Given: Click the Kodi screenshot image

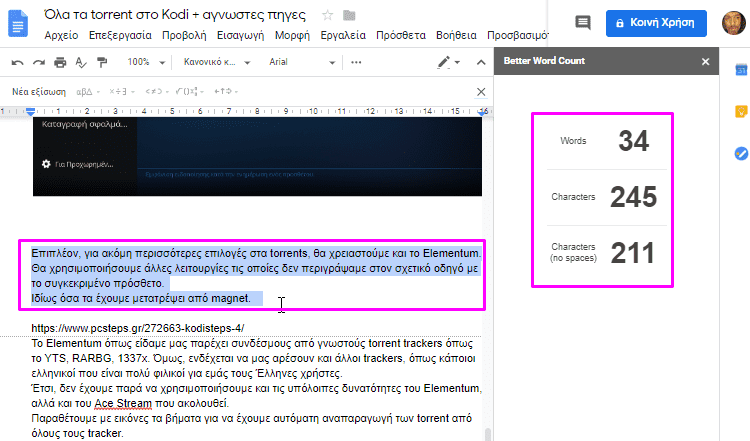Looking at the screenshot, I should [257, 156].
